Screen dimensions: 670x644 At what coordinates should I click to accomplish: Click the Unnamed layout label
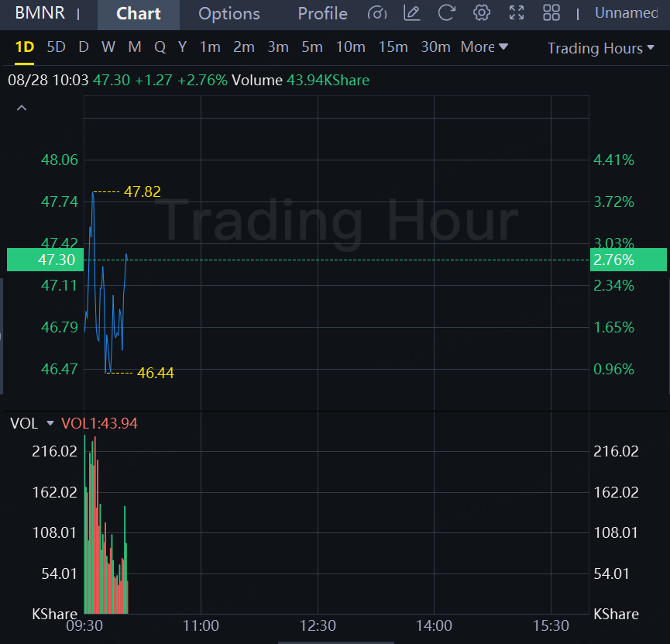(x=626, y=13)
